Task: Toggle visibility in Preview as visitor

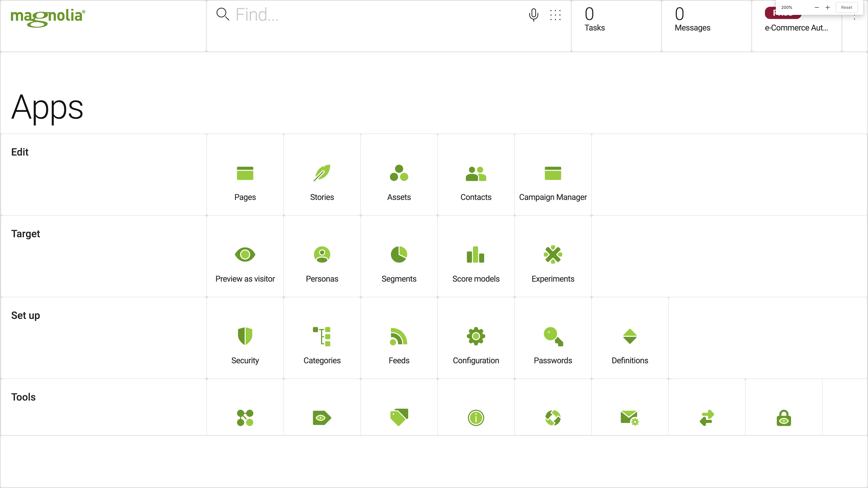Action: tap(245, 255)
